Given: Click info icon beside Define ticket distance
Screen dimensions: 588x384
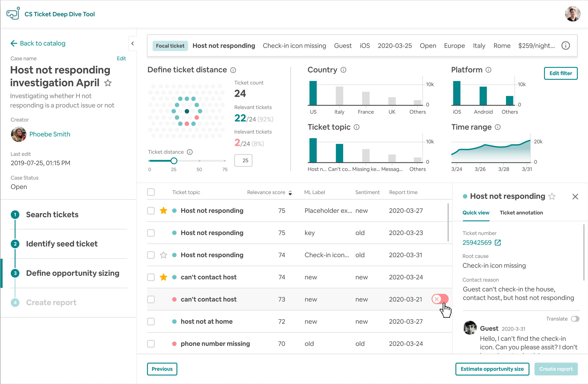Looking at the screenshot, I should 233,70.
